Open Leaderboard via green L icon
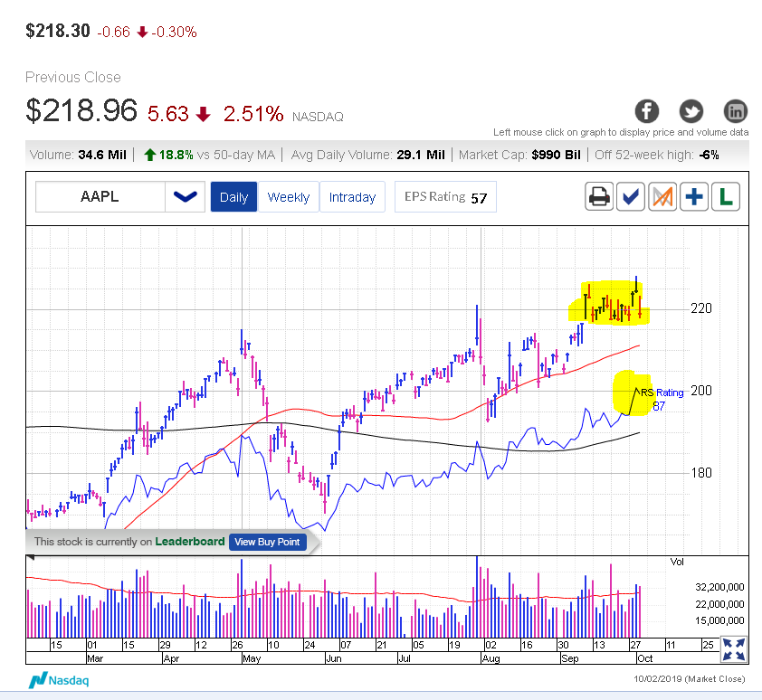Image resolution: width=762 pixels, height=700 pixels. click(725, 196)
